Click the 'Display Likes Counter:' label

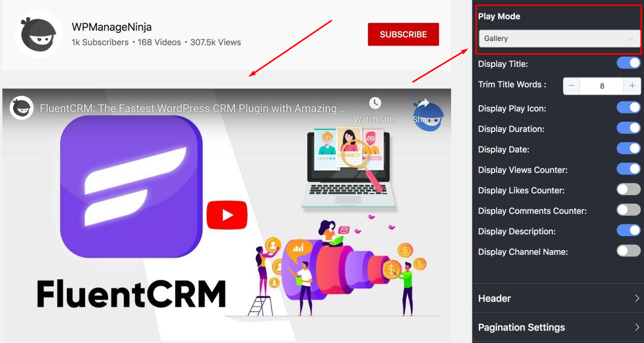pos(521,190)
